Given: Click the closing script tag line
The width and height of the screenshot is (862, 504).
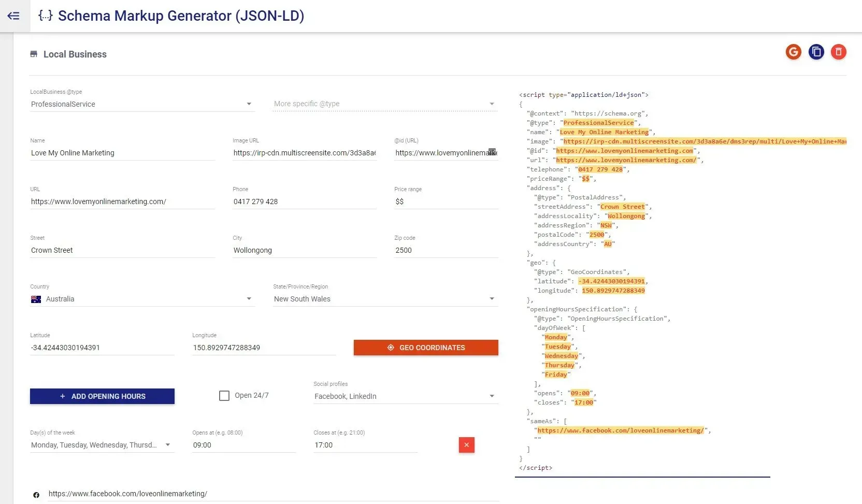Looking at the screenshot, I should (536, 468).
